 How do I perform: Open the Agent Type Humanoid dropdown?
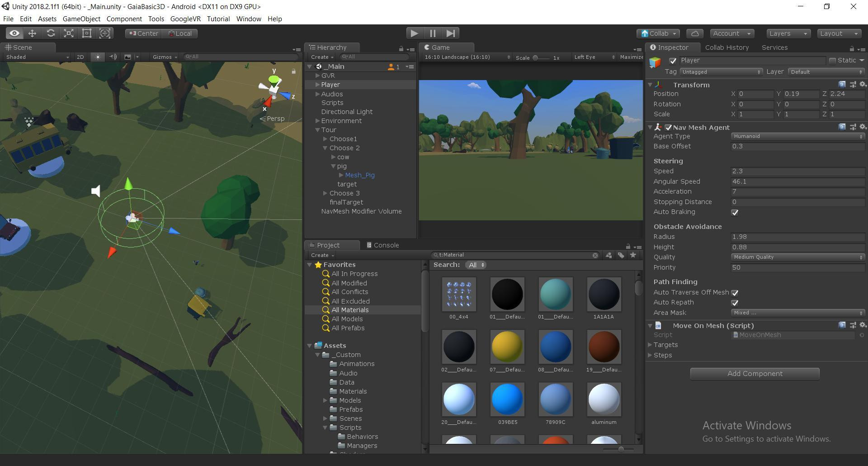point(798,136)
